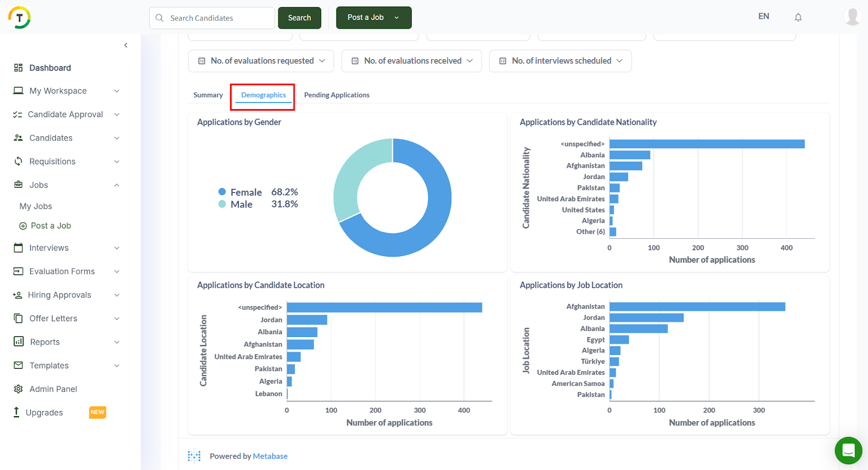Expand the Candidates sidebar section
Screen dimensions: 868x470
coord(117,138)
